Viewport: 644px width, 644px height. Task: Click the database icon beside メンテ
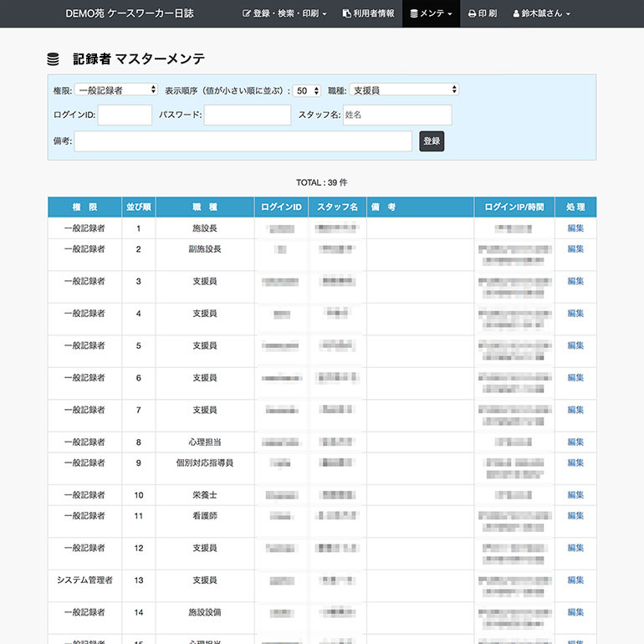[414, 13]
